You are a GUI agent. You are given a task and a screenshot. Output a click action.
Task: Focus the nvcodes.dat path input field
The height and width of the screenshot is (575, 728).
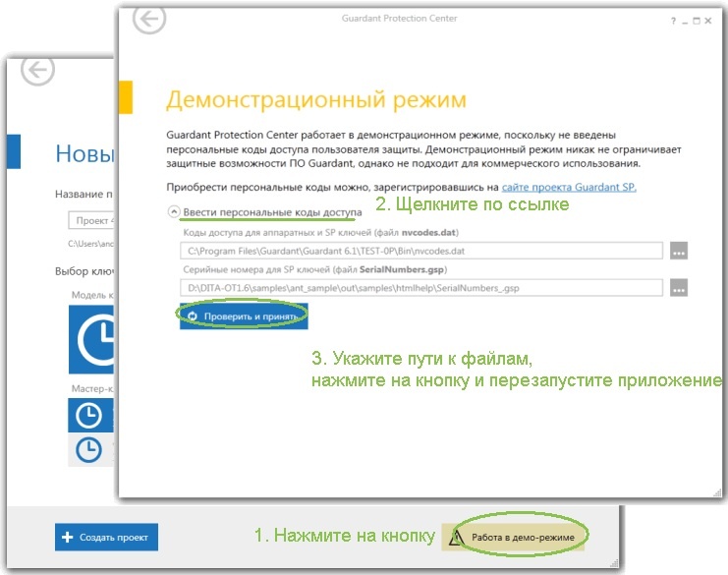point(422,251)
